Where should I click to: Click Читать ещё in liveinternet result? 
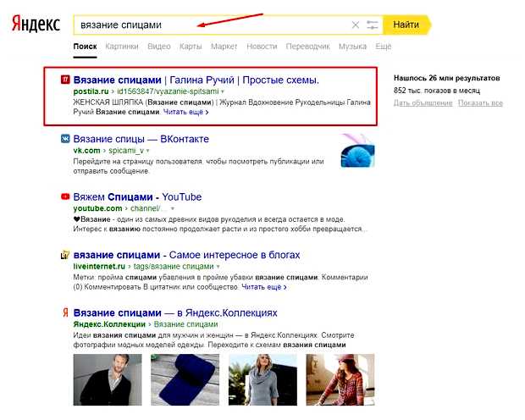coord(264,287)
